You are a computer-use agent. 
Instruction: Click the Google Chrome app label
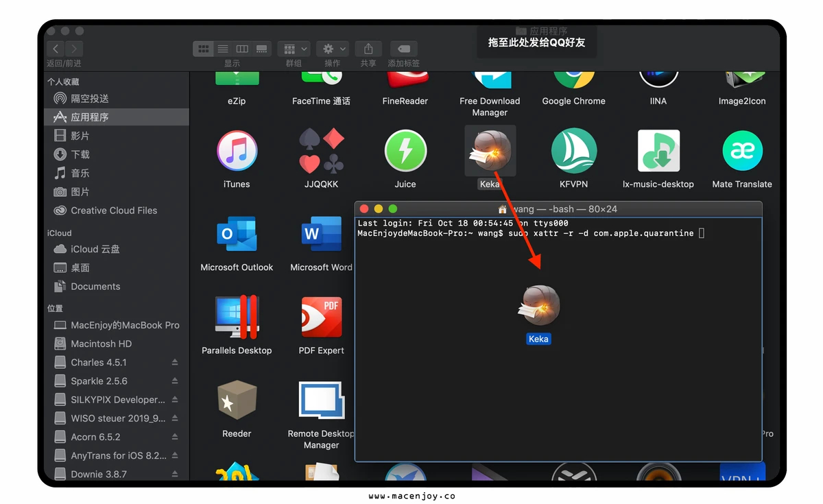[x=574, y=101]
